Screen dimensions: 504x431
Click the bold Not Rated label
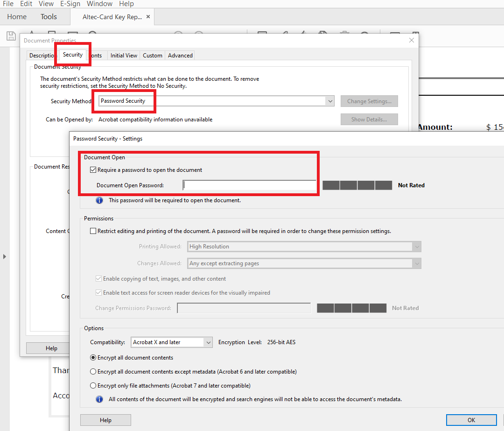pyautogui.click(x=412, y=185)
